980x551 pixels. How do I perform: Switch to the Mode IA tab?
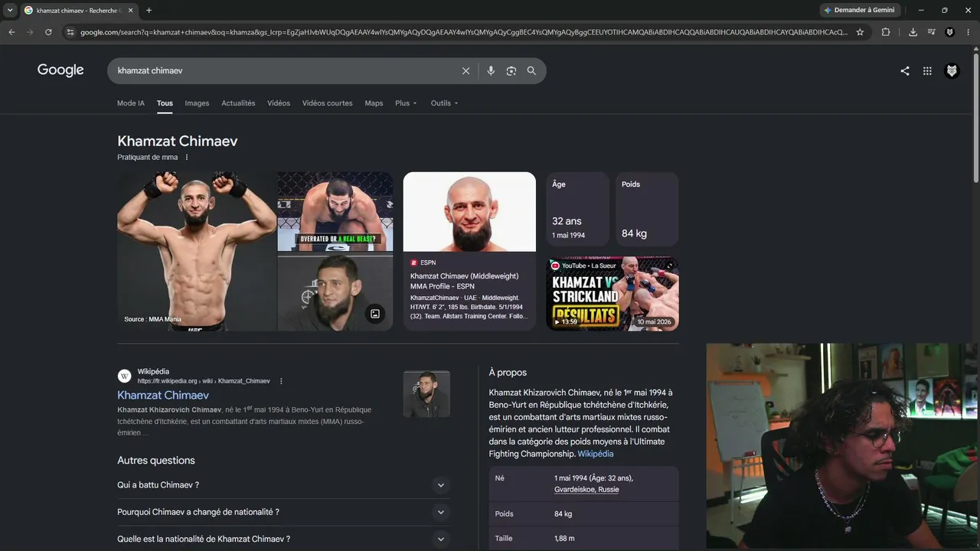pos(130,103)
